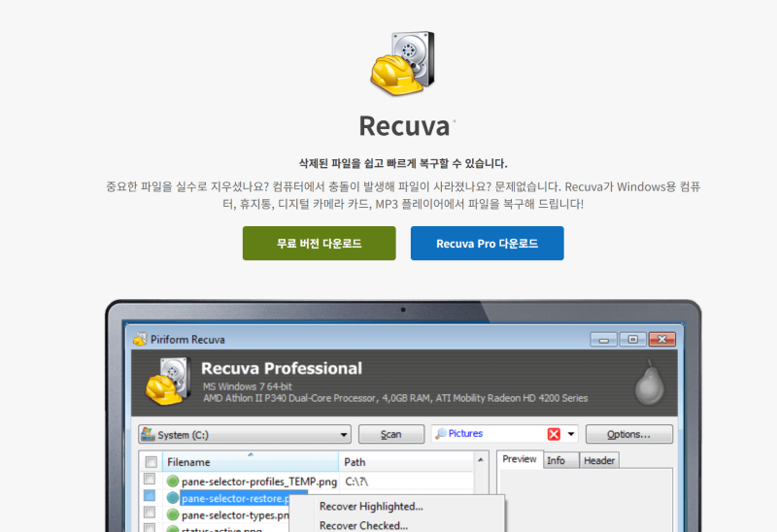Maximize the Piriform Recuva window
Image resolution: width=777 pixels, height=532 pixels.
click(x=633, y=340)
